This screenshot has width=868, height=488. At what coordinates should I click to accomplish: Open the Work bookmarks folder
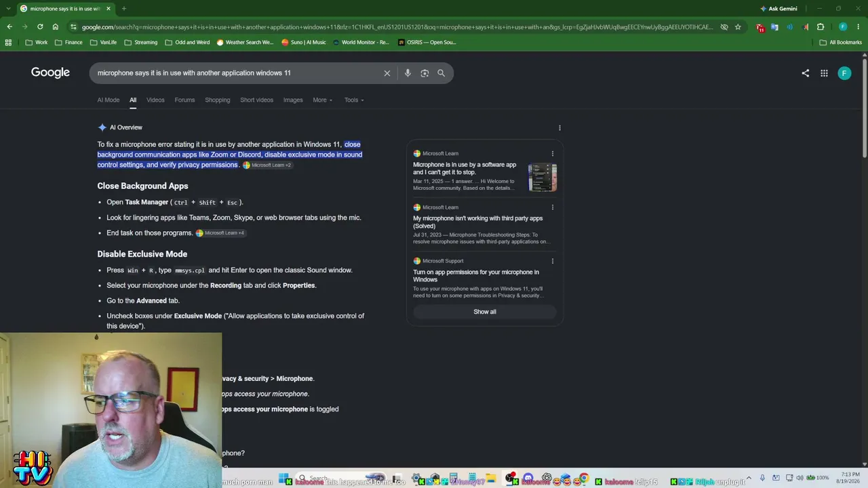pyautogui.click(x=36, y=42)
